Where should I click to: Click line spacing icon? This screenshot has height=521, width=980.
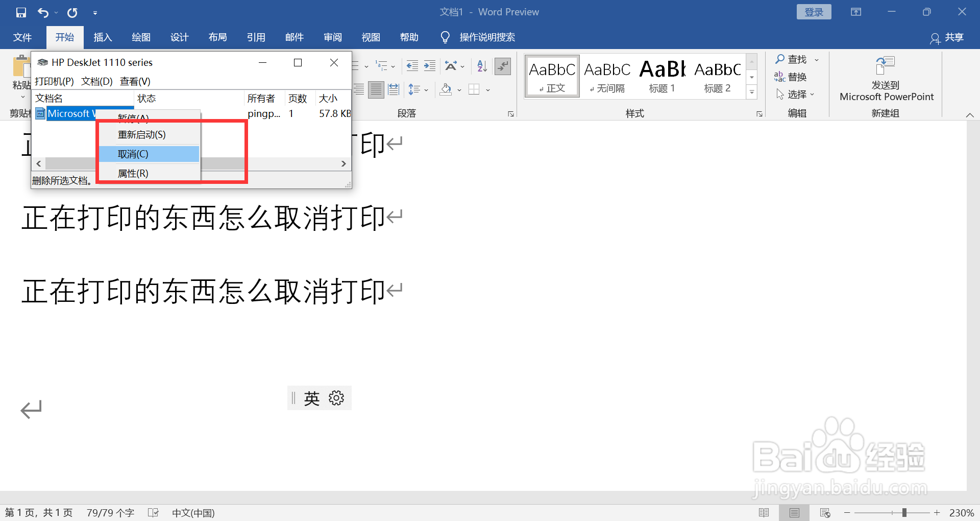click(x=414, y=90)
